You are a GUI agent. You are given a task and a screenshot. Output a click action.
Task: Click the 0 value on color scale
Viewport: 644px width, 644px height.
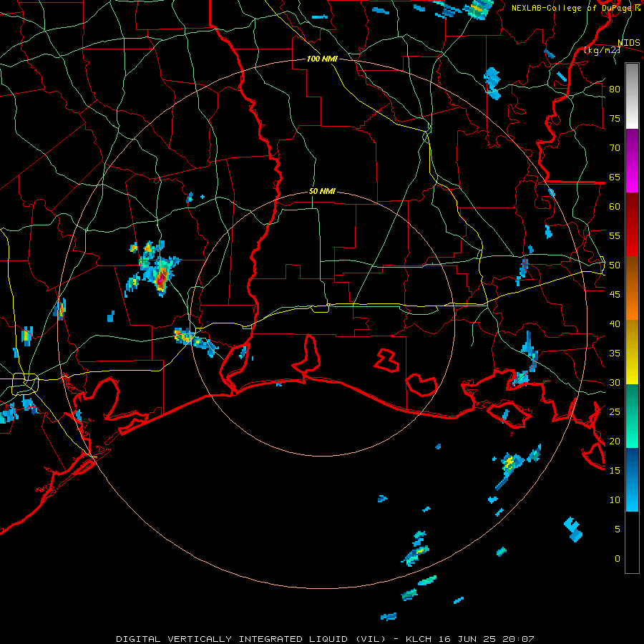click(618, 559)
